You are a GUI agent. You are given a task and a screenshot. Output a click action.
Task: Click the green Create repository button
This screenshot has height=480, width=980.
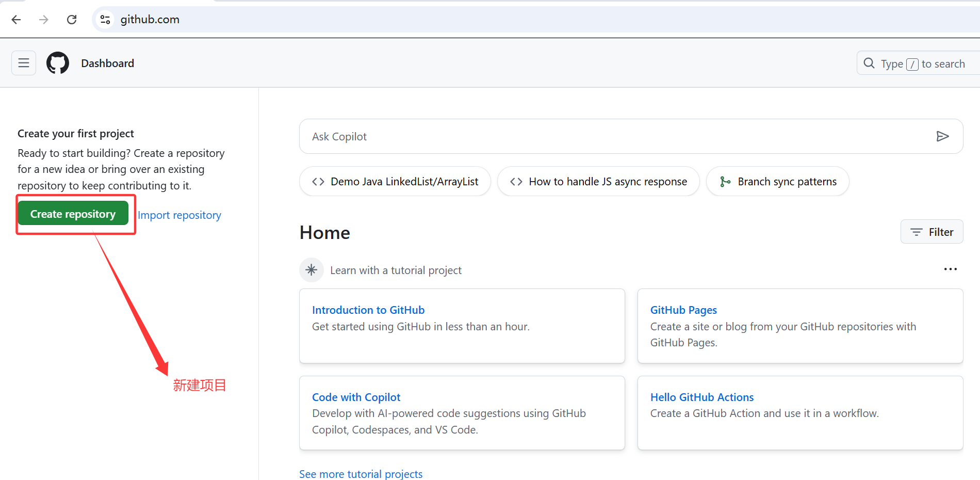coord(73,214)
